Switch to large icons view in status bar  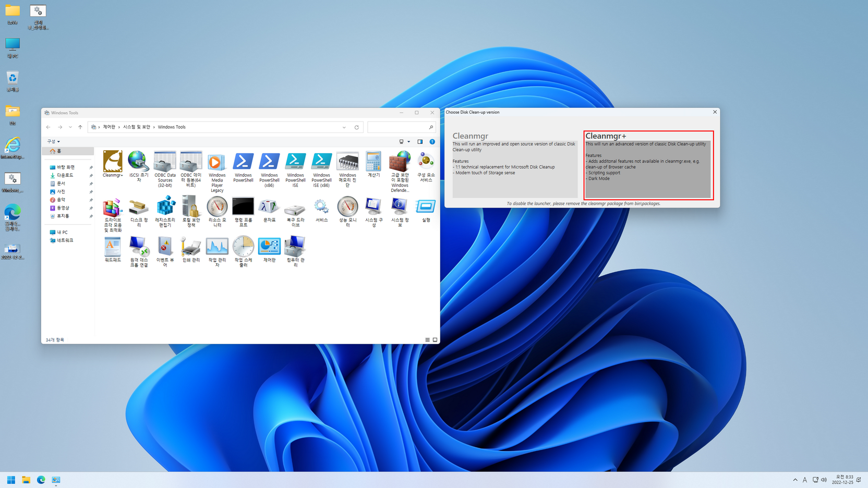pyautogui.click(x=435, y=340)
